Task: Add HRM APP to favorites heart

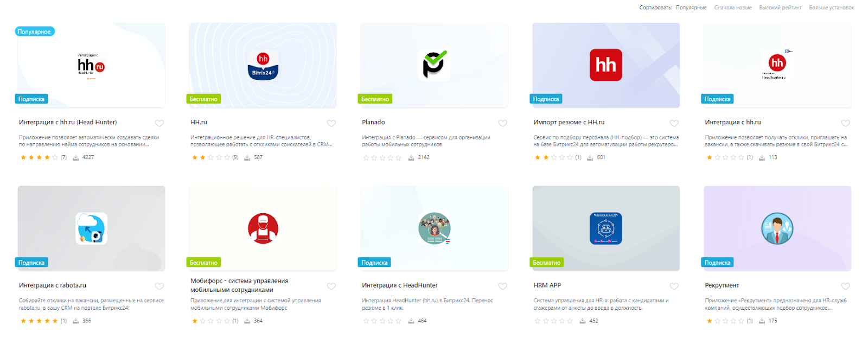Action: click(x=674, y=286)
